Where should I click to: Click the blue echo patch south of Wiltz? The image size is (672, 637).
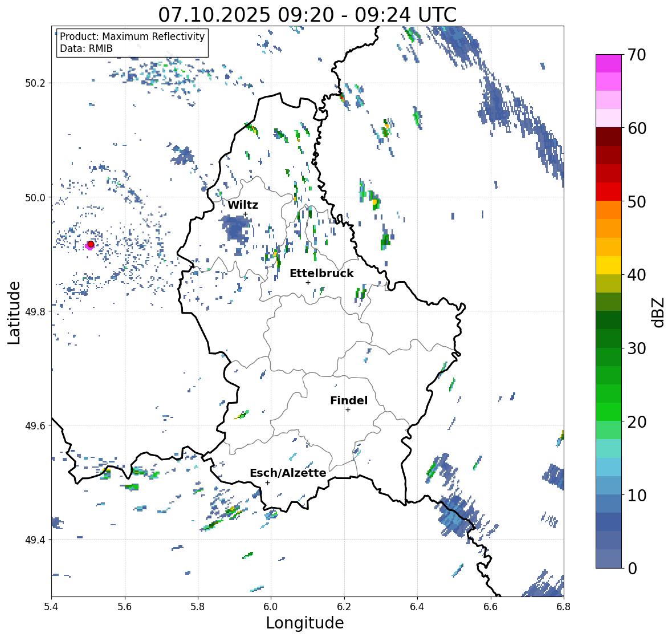pyautogui.click(x=235, y=229)
